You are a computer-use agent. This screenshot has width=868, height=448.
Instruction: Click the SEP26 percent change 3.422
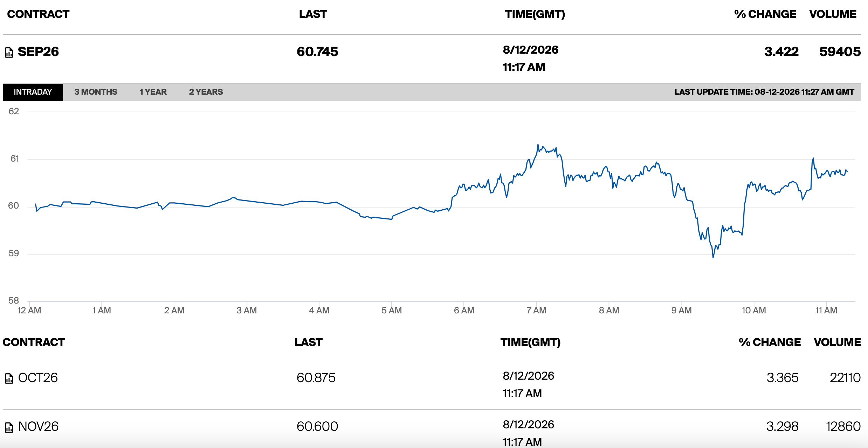(781, 52)
